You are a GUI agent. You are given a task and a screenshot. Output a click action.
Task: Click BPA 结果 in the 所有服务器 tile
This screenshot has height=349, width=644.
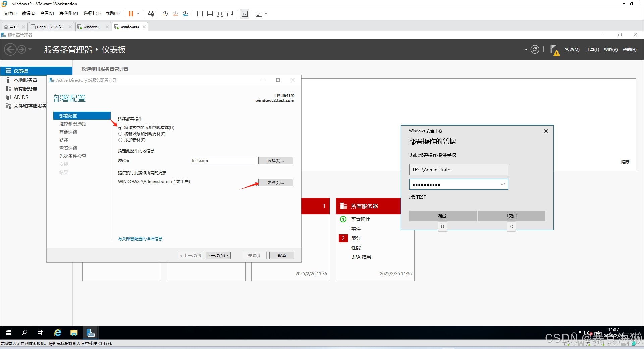click(361, 257)
